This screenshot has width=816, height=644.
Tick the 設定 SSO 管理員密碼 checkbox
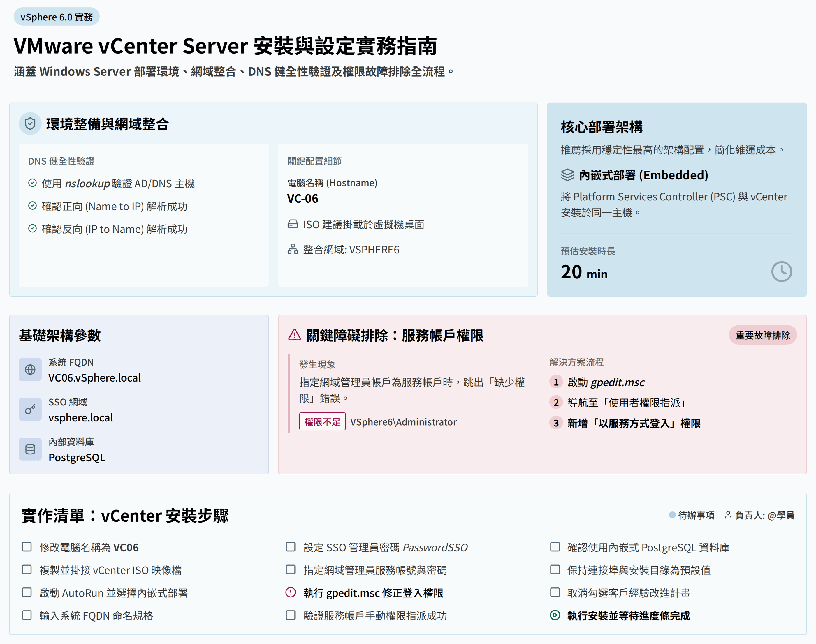(291, 547)
